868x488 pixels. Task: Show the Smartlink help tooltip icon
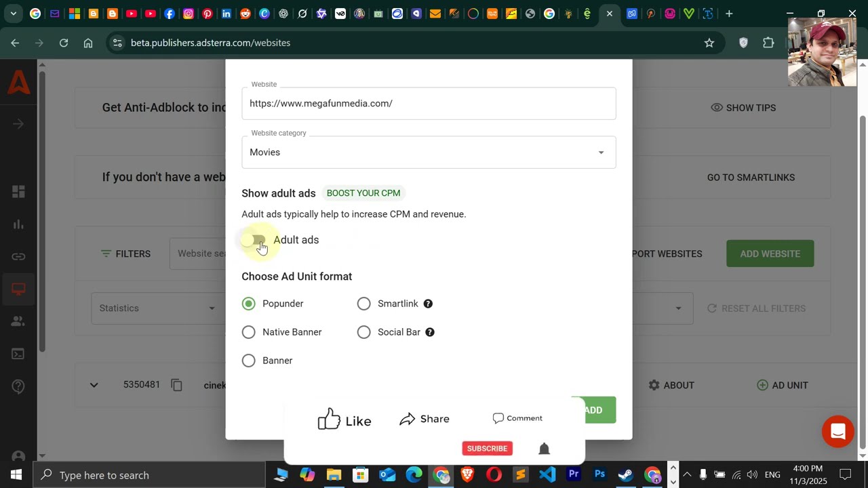tap(428, 304)
